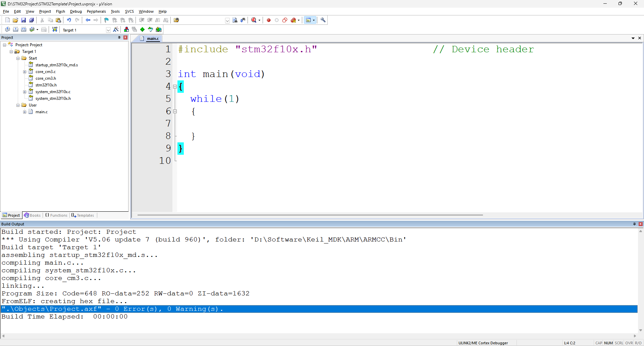Screen dimensions: 644x346
Task: Switch to the Functions tab
Action: coord(56,215)
